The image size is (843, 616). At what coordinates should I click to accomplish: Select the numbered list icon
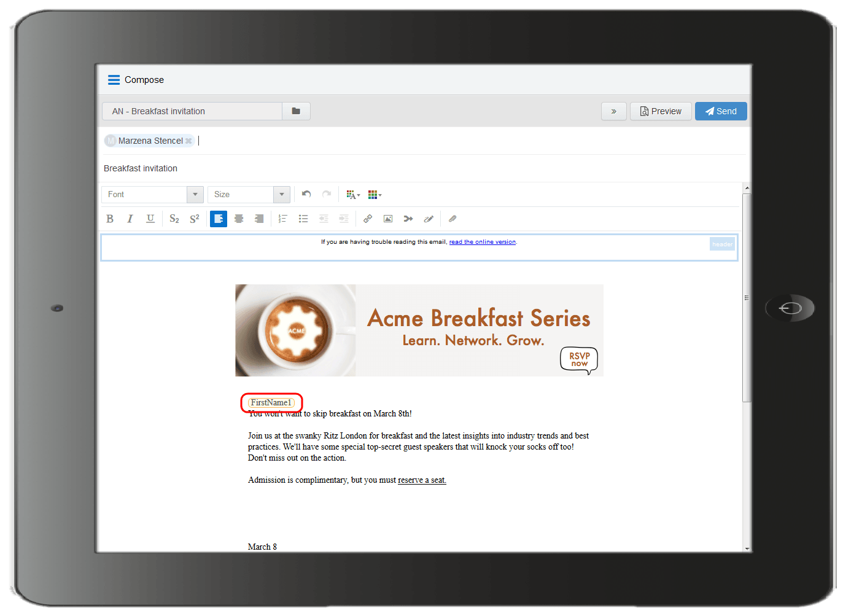(x=282, y=219)
